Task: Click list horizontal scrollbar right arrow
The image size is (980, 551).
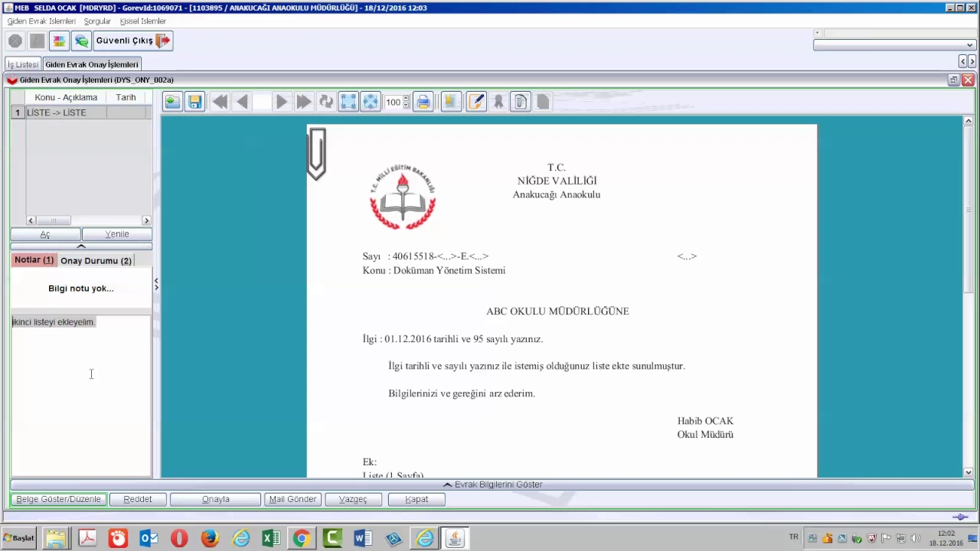Action: pos(146,220)
